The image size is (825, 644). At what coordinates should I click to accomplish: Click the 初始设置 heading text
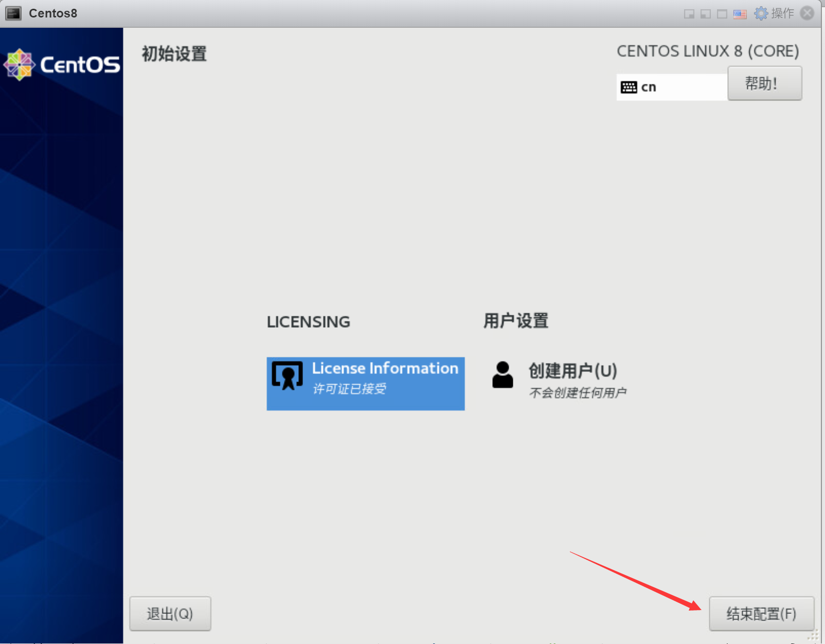pyautogui.click(x=174, y=53)
